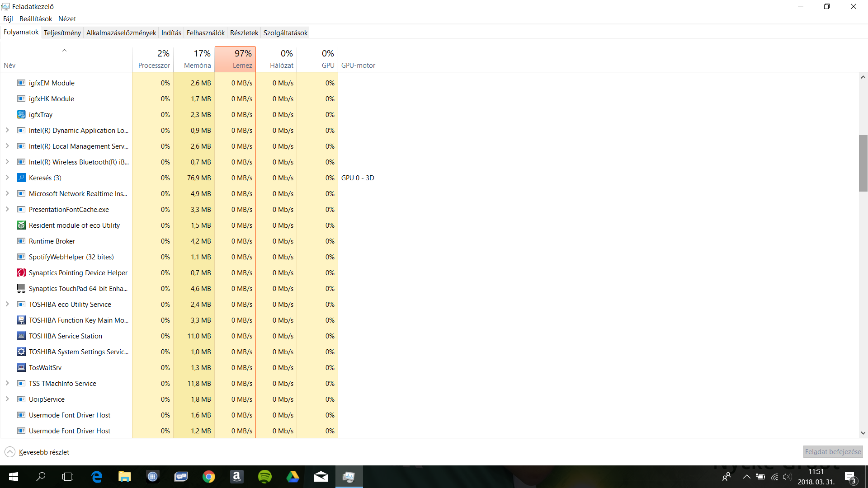Expand the Keresés (3) process group
The height and width of the screenshot is (488, 868).
pyautogui.click(x=7, y=178)
